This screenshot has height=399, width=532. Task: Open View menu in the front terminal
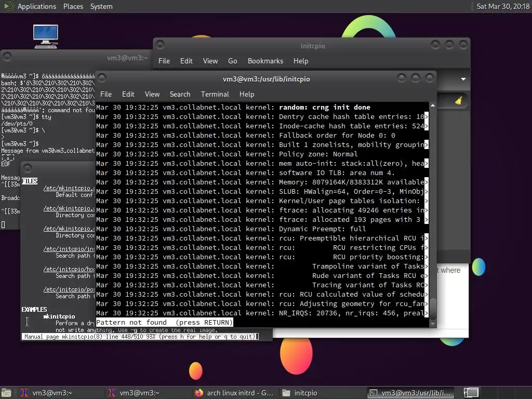152,95
